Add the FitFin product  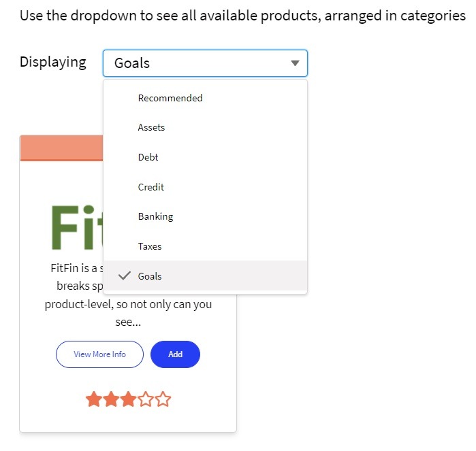[175, 354]
